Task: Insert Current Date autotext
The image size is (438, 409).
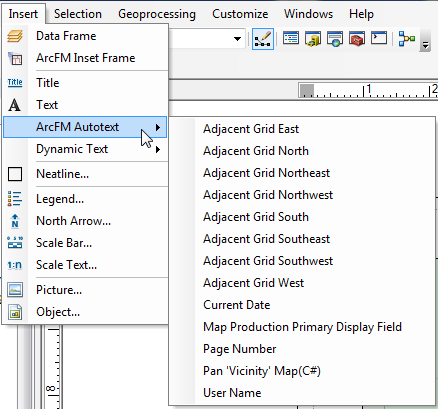Action: click(302, 305)
